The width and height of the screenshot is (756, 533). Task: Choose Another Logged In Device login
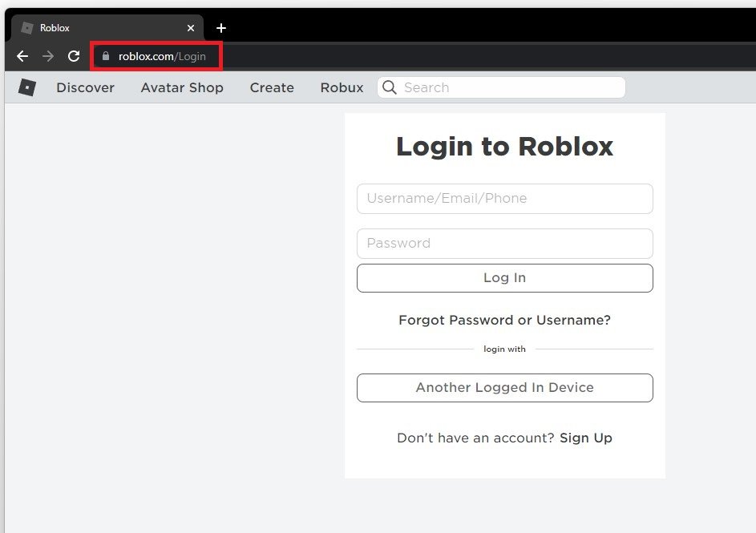click(x=505, y=388)
